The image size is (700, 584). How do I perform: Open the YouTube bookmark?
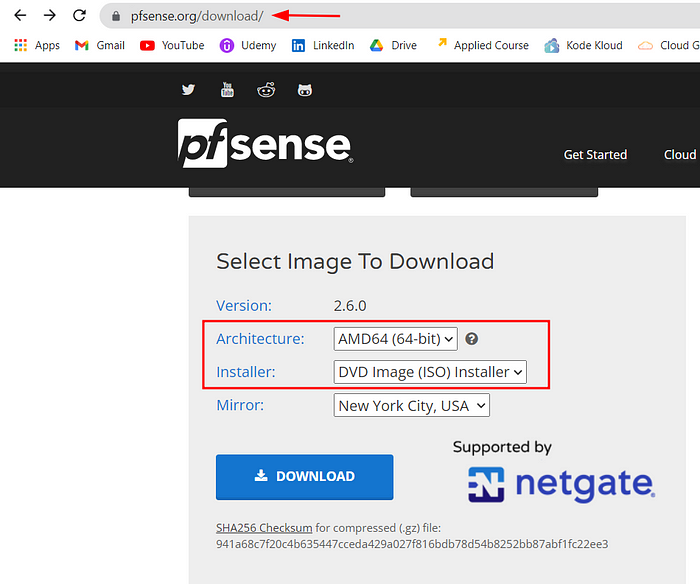[172, 45]
